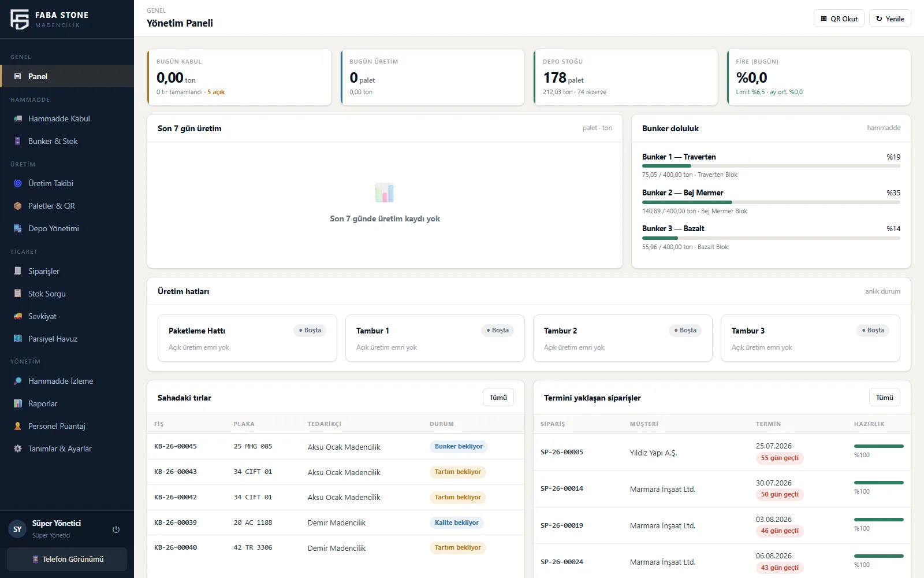Viewport: 924px width, 578px height.
Task: Click the Depo Yönetimi icon
Action: pos(18,228)
